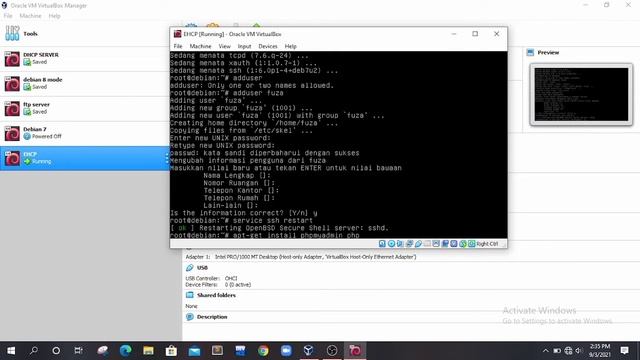Click the Description section header
Screen dimensions: 640x360
(x=212, y=317)
